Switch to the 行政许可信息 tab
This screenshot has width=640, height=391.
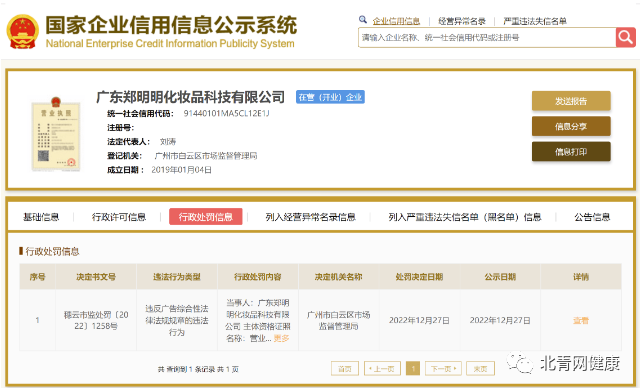[x=119, y=217]
